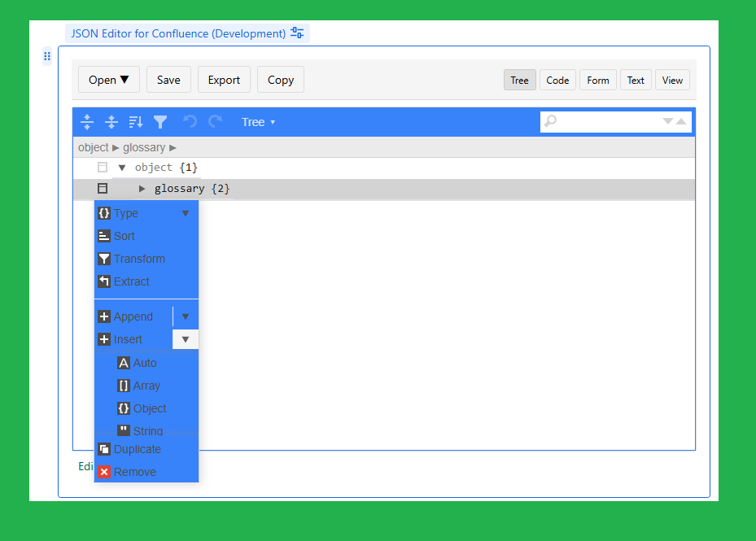Click the macro settings sliders icon
Screen dimensions: 756x541
(297, 33)
